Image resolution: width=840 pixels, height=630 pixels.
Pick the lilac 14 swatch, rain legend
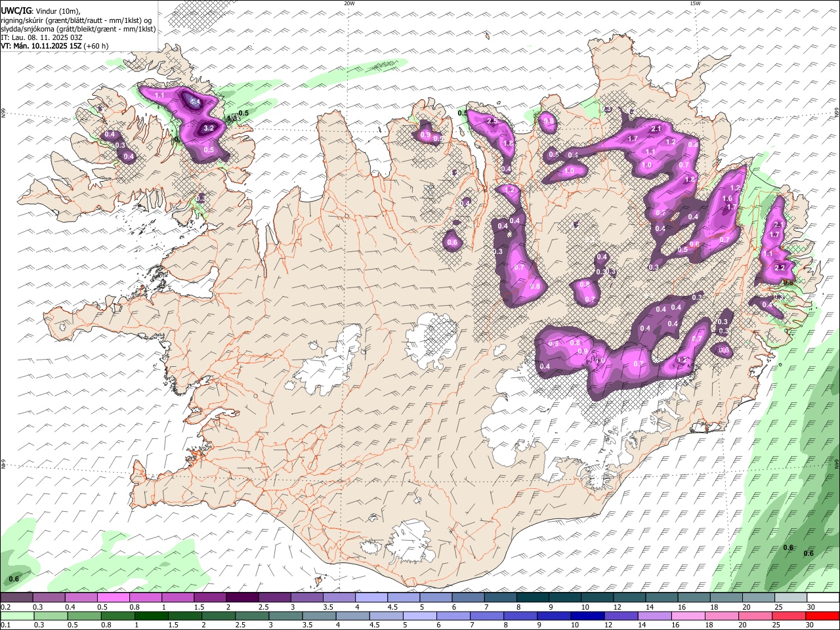pos(654,616)
